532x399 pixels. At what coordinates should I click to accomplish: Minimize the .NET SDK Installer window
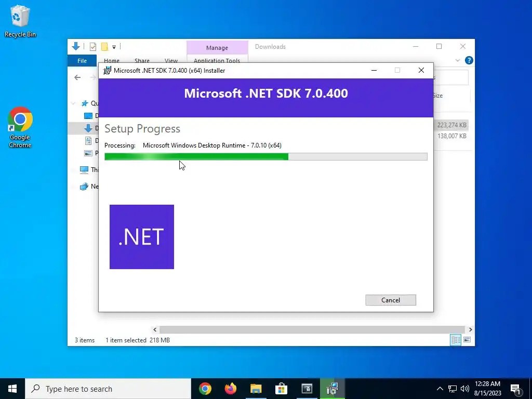[x=374, y=70]
